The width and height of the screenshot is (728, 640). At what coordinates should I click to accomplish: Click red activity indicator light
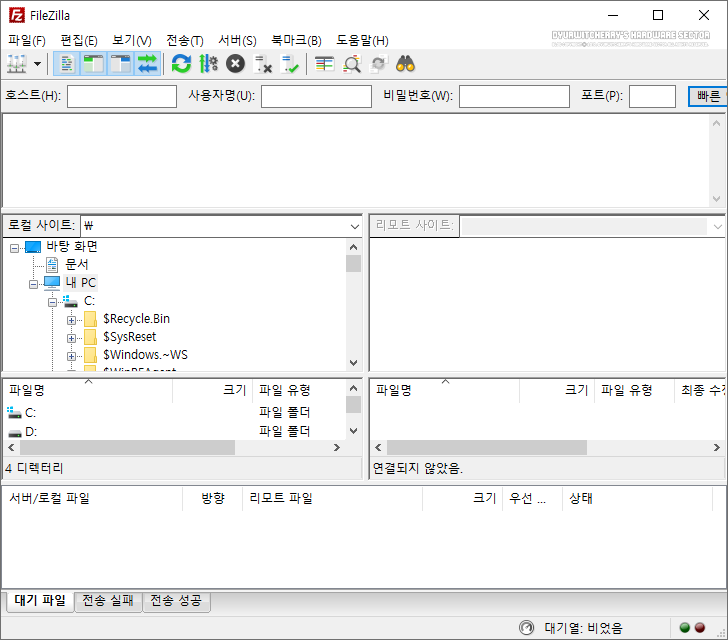(x=700, y=628)
